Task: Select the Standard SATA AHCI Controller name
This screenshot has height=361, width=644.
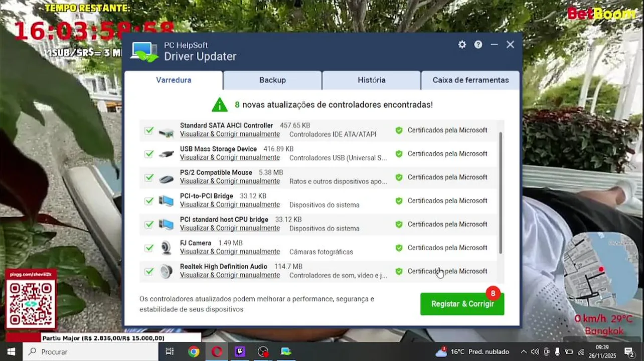Action: click(x=226, y=126)
